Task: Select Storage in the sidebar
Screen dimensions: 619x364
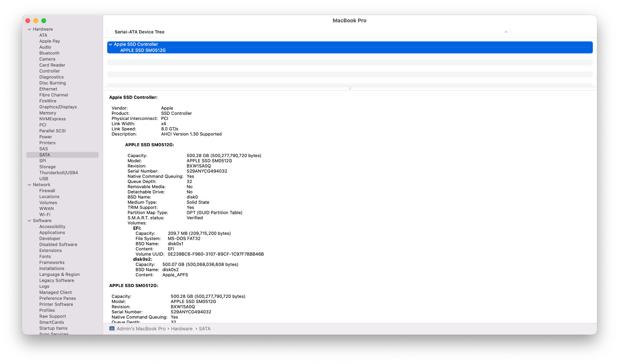Action: pyautogui.click(x=47, y=167)
